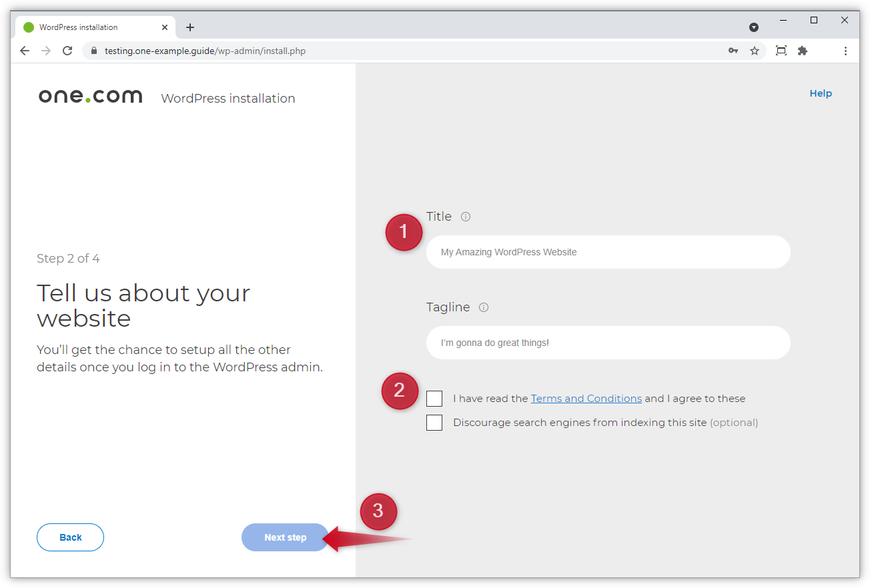Click the browser back arrow
This screenshot has height=588, width=870.
pos(25,51)
